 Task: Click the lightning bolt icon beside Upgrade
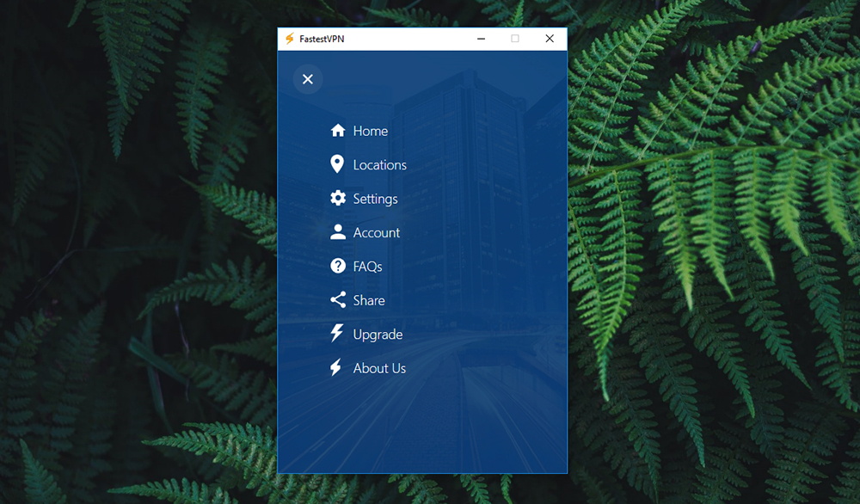pos(337,334)
